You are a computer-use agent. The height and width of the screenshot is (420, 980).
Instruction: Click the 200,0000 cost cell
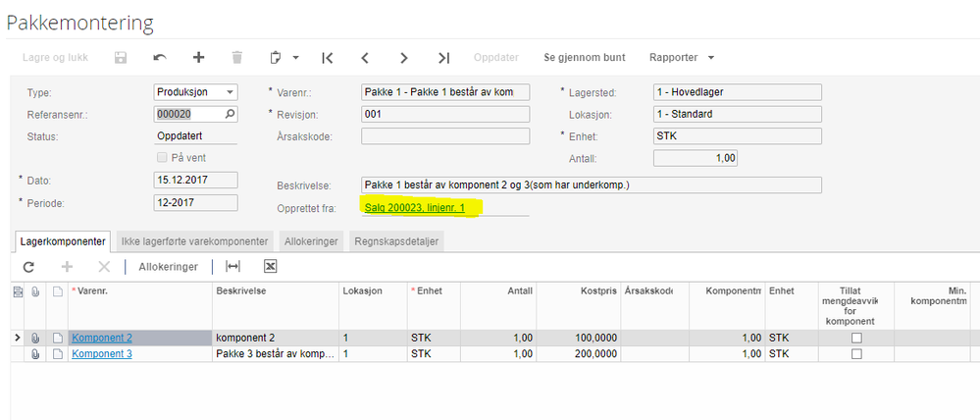tap(579, 353)
